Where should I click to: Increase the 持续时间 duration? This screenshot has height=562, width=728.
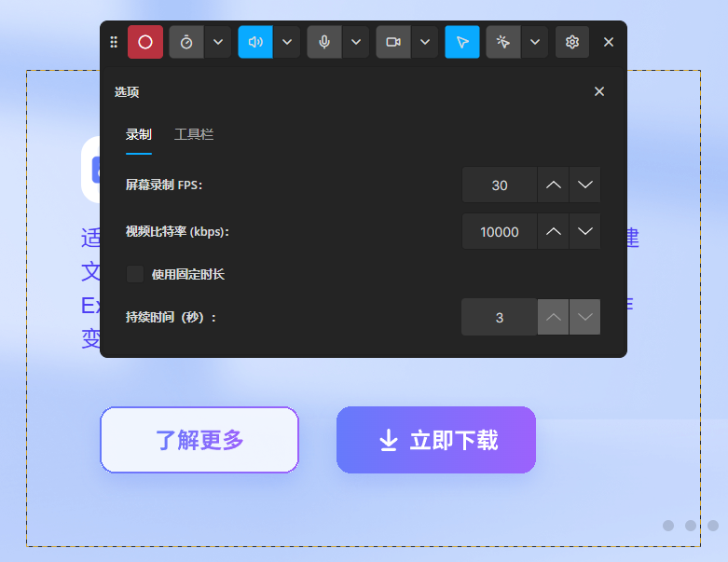(x=554, y=318)
